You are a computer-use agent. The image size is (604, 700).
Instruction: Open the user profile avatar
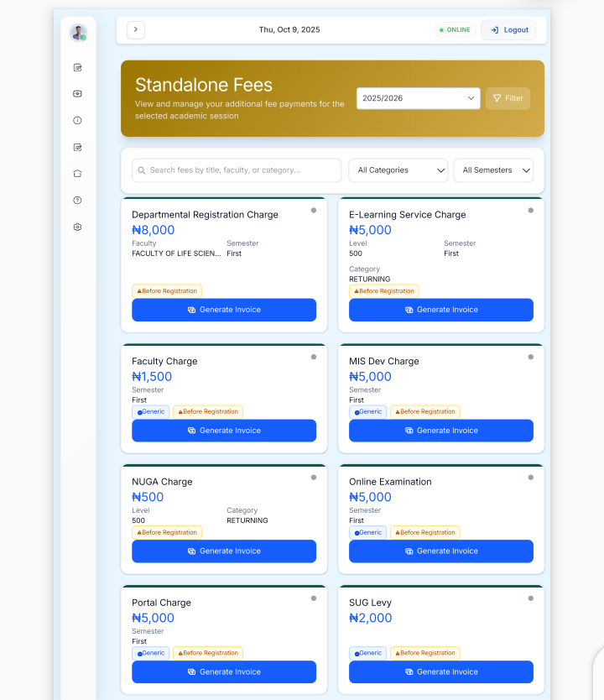pos(78,33)
